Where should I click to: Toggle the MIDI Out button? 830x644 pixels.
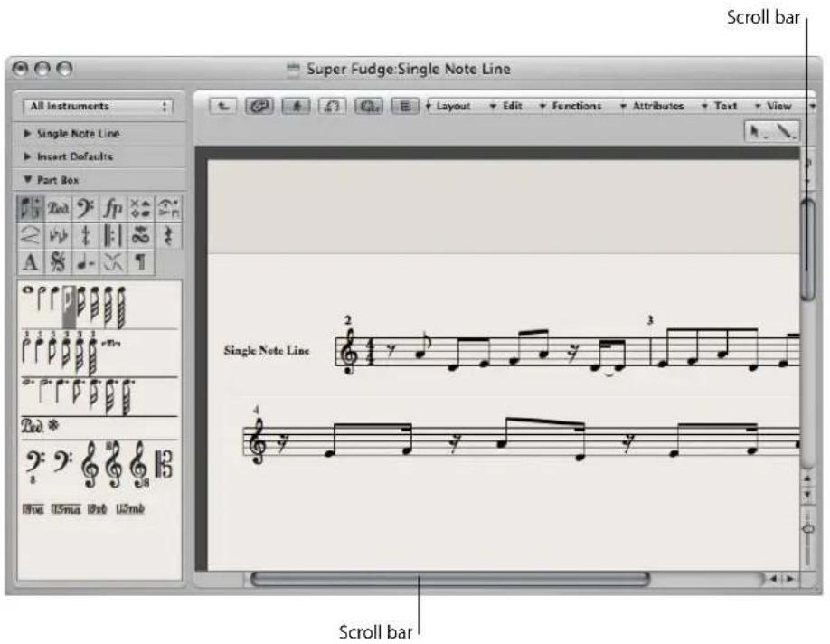pyautogui.click(x=369, y=106)
